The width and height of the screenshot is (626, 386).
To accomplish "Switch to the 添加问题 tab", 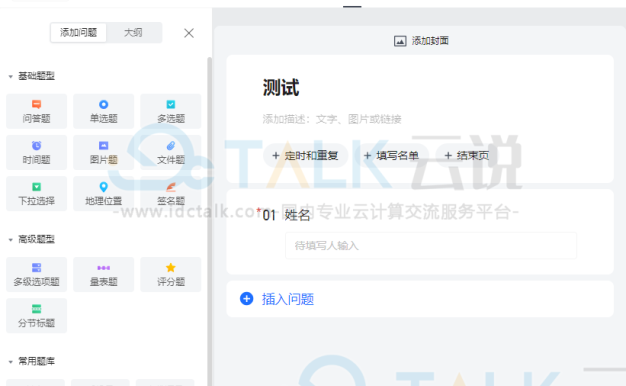I will (x=79, y=32).
